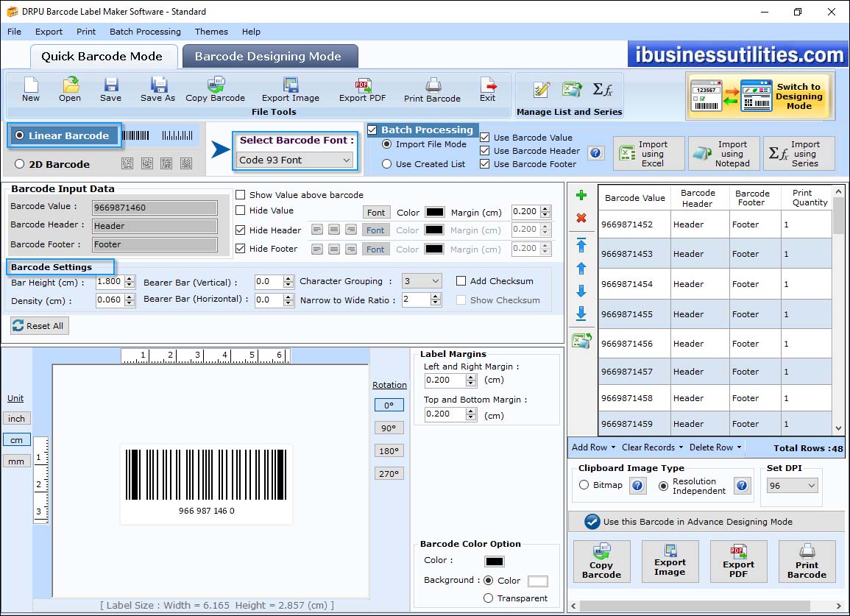Open the File menu

[x=14, y=32]
